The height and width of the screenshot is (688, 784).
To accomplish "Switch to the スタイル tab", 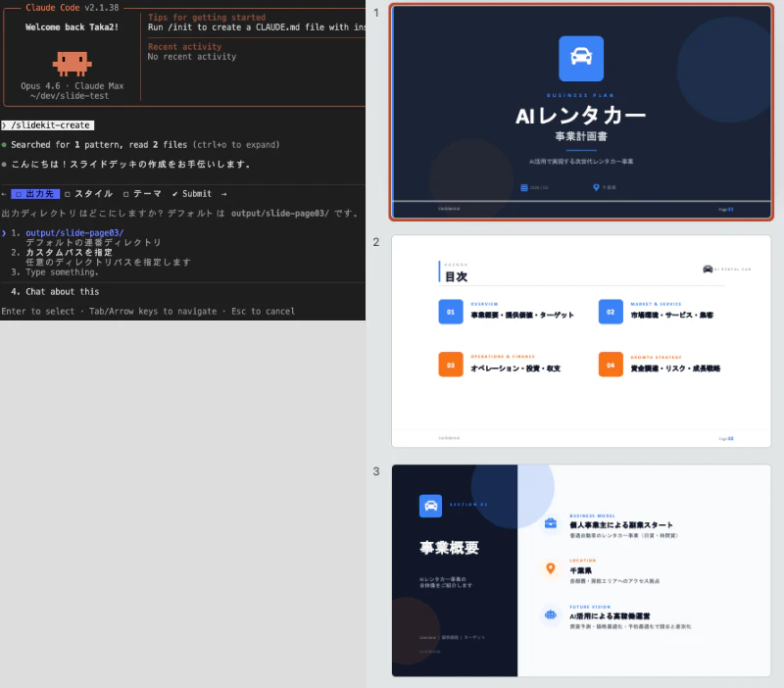I will click(x=89, y=194).
